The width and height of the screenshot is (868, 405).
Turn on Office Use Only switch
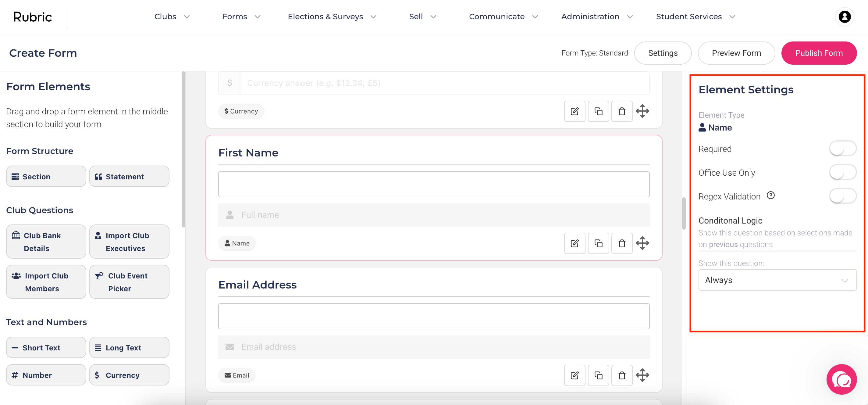click(x=842, y=172)
